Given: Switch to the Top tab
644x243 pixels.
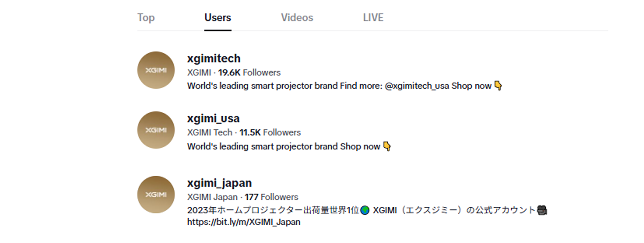Looking at the screenshot, I should [146, 17].
